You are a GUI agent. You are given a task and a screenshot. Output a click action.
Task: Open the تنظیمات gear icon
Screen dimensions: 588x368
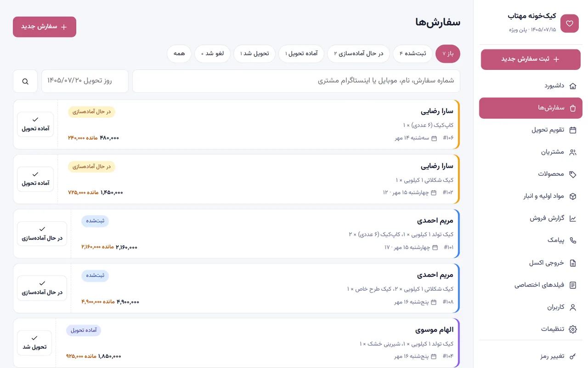(572, 329)
